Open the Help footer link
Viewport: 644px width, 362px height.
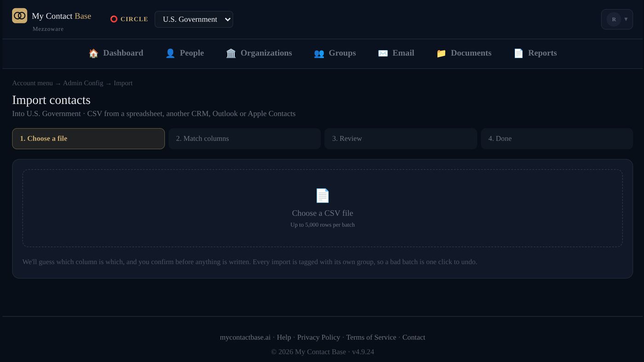tap(284, 337)
